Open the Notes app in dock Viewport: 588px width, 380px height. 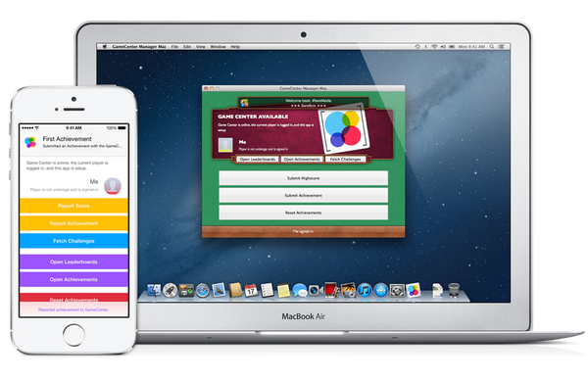click(x=283, y=291)
